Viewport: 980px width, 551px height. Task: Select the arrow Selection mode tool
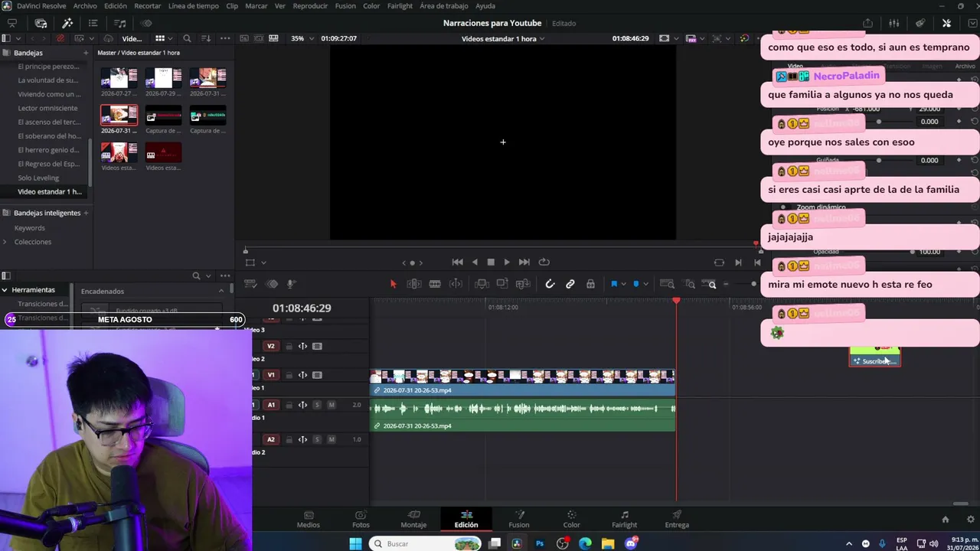pyautogui.click(x=394, y=285)
